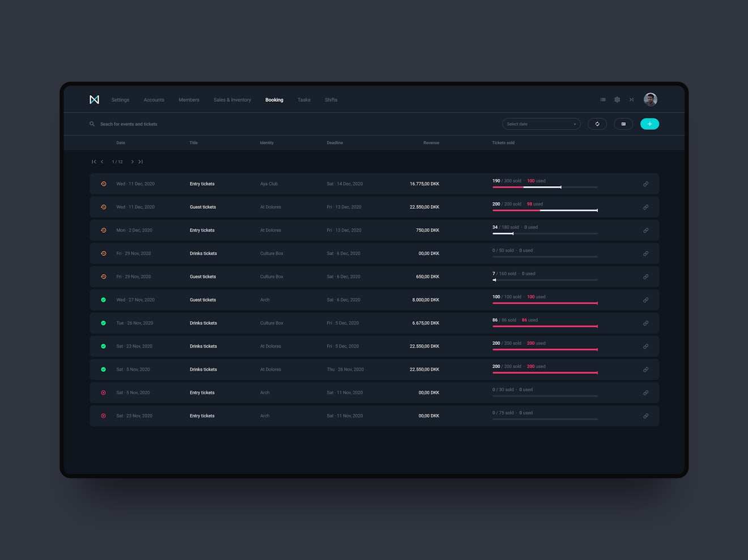Open the settings gear icon

click(617, 99)
